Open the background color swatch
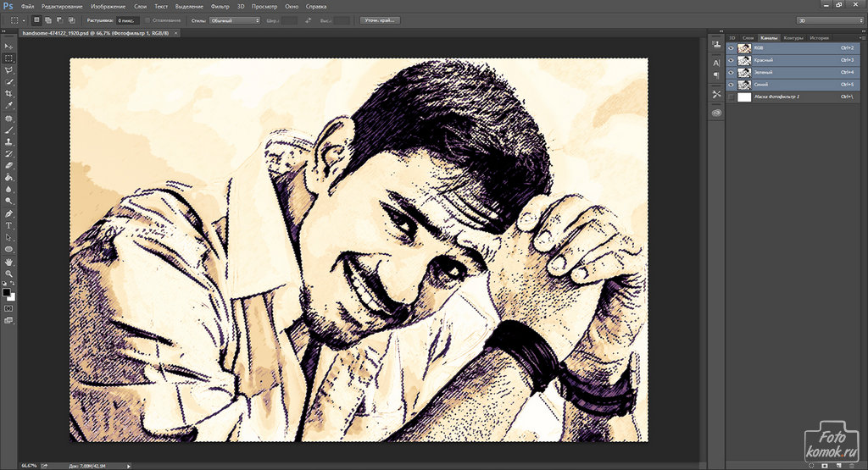Image resolution: width=868 pixels, height=470 pixels. tap(12, 297)
